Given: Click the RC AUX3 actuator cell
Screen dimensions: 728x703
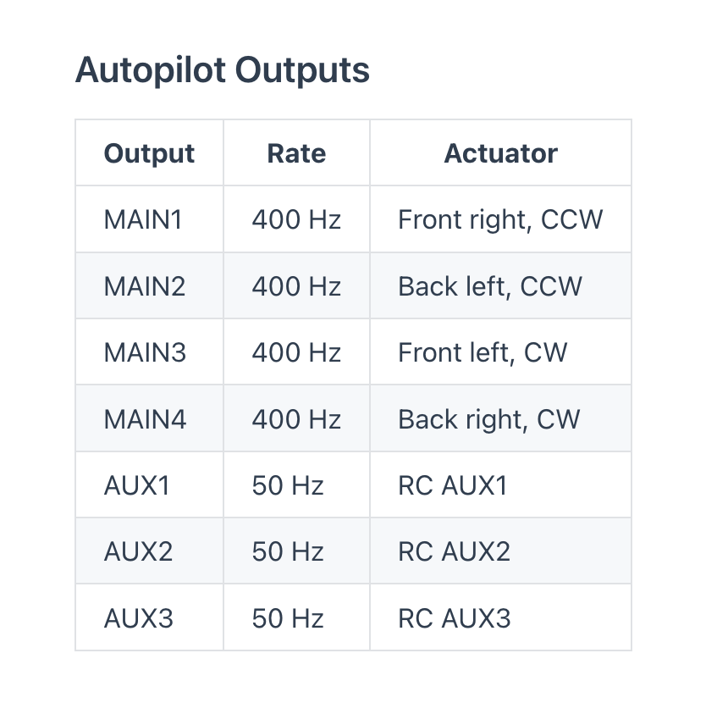Looking at the screenshot, I should coord(454,618).
